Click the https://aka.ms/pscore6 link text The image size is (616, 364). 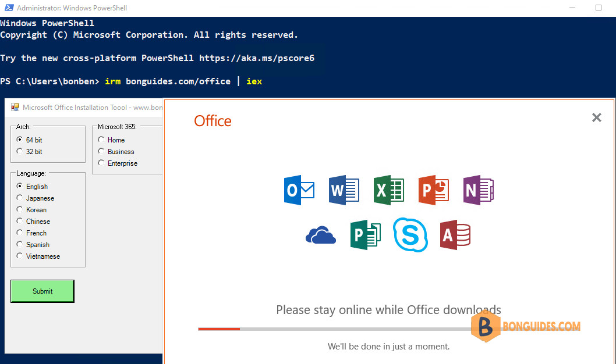coord(257,58)
